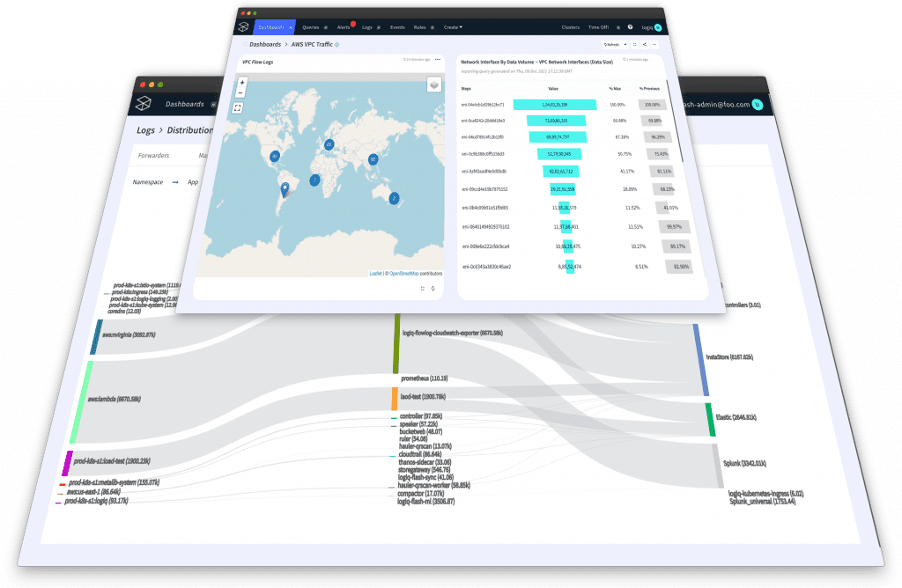Click the prod-k8s-s1:metallb-system node label
Image resolution: width=902 pixels, height=588 pixels.
tap(114, 482)
